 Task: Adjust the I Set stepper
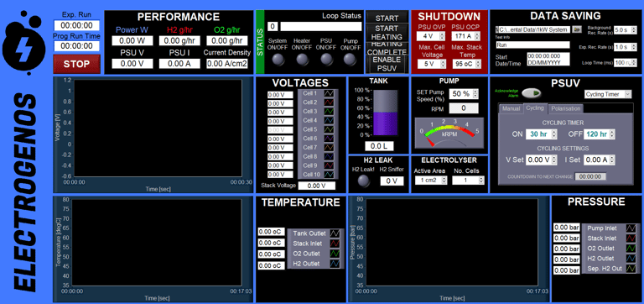612,160
